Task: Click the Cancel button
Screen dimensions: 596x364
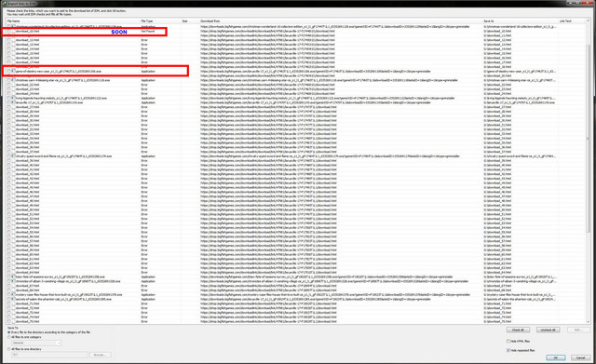Action: [580, 357]
